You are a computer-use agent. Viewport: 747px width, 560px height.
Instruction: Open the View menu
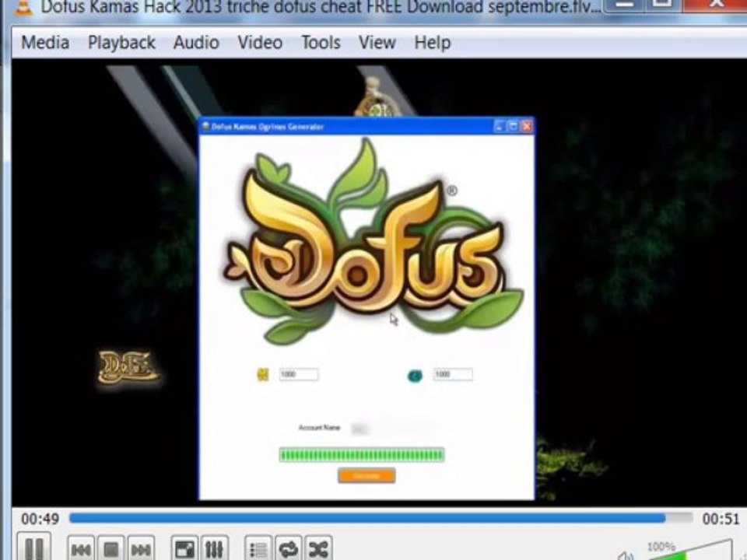(377, 42)
